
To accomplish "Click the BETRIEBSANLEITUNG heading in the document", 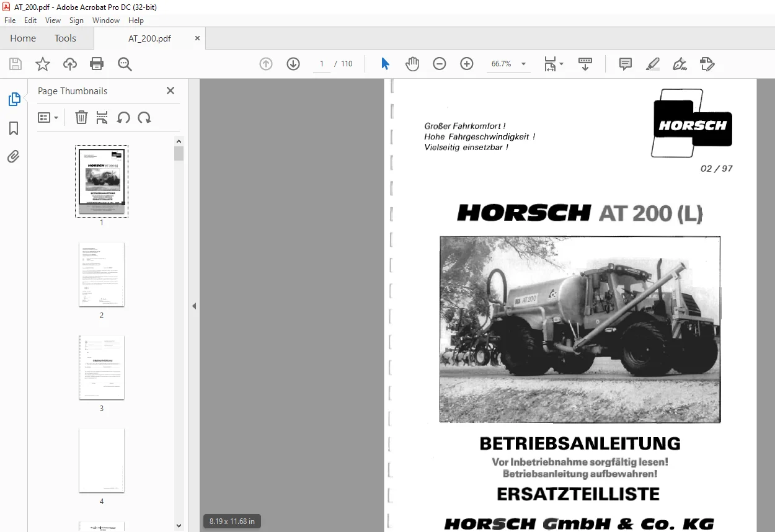I will click(x=580, y=443).
